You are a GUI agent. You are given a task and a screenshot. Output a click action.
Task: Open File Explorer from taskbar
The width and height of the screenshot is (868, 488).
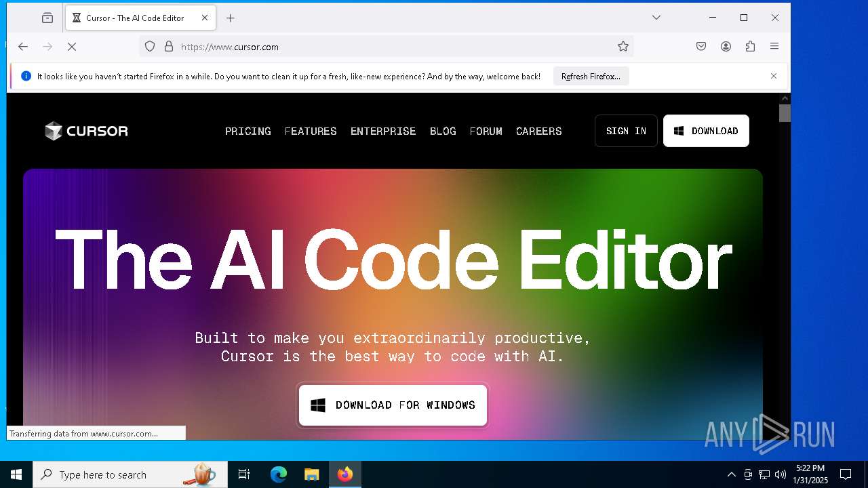coord(311,474)
